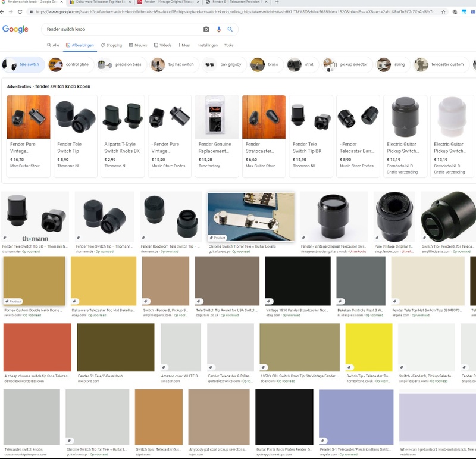The image size is (476, 459).
Task: Switch to the Fender S-1 Telecaster/Precision tab
Action: click(x=237, y=2)
